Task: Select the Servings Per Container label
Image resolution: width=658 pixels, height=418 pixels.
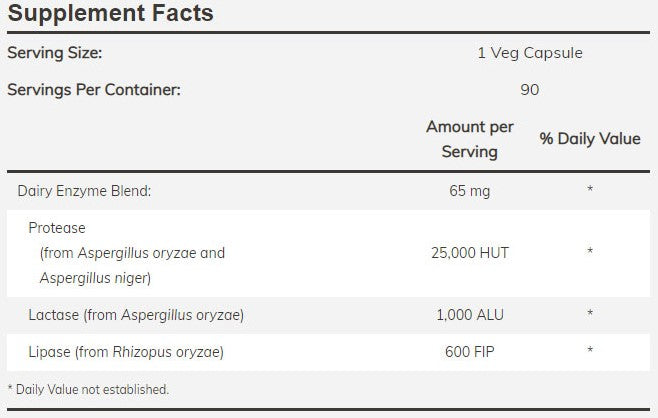Action: pyautogui.click(x=94, y=89)
